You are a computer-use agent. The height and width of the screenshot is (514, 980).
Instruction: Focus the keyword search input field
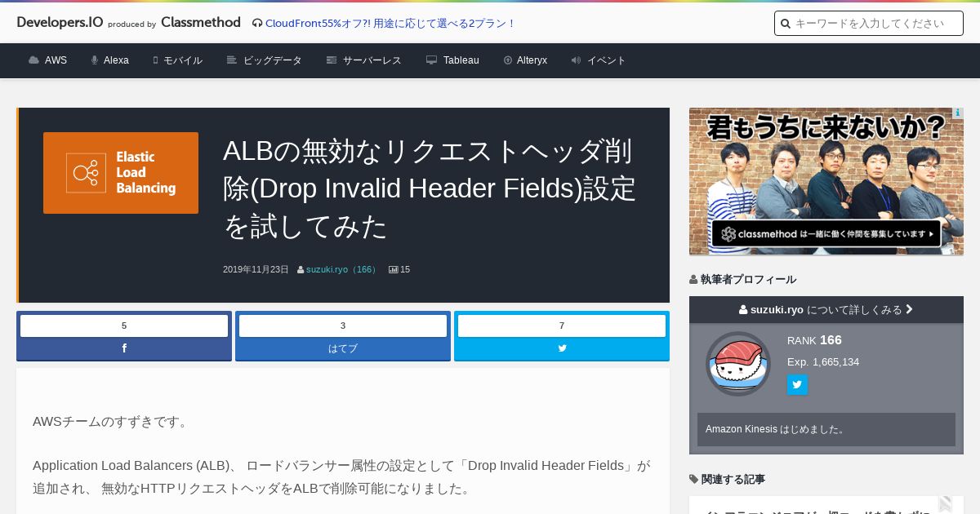[869, 24]
